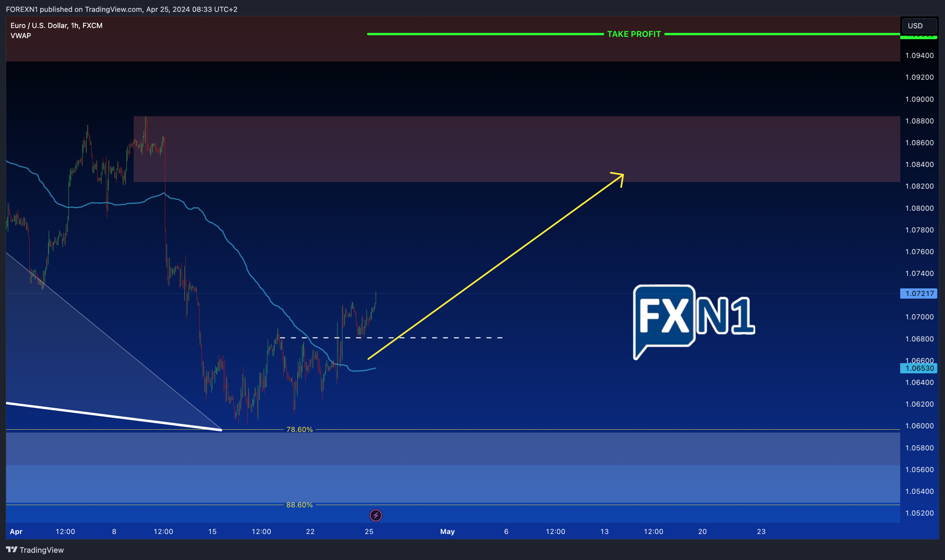Click the 1.08000 price axis label
The width and height of the screenshot is (945, 560).
point(919,208)
